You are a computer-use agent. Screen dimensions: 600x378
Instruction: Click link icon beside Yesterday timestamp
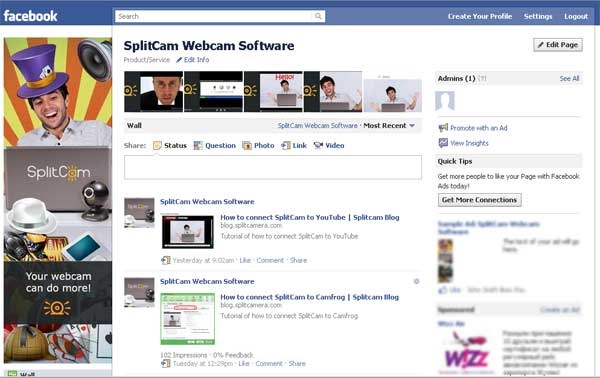(x=165, y=260)
